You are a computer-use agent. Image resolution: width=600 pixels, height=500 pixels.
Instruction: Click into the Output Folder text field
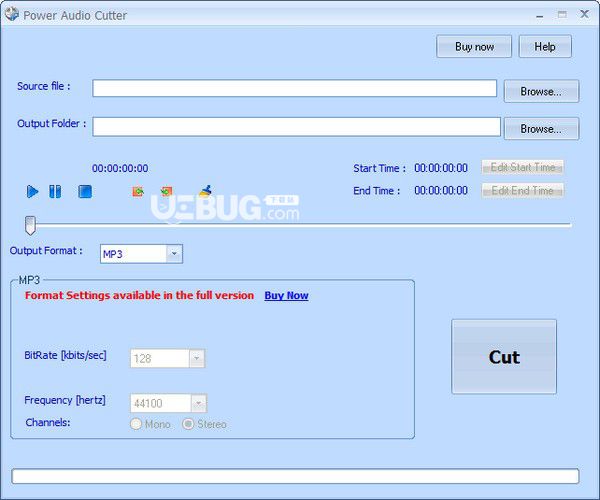coord(297,127)
